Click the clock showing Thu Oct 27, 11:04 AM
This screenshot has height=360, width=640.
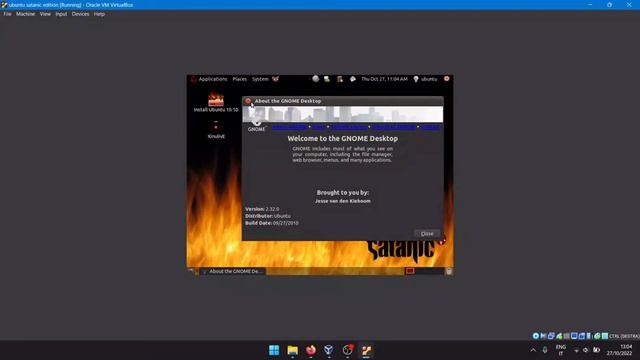pyautogui.click(x=384, y=79)
